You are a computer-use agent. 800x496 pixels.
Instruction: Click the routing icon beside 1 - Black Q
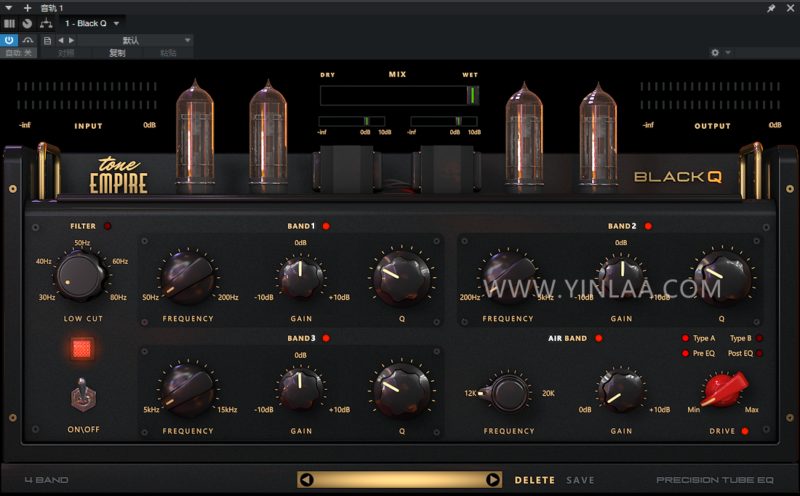(46, 23)
